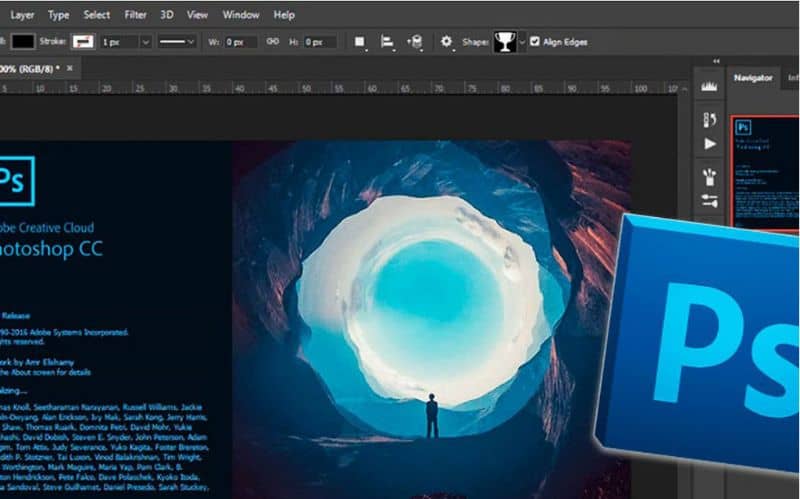Open the Histogram panel icon
The image size is (800, 499).
tap(710, 88)
